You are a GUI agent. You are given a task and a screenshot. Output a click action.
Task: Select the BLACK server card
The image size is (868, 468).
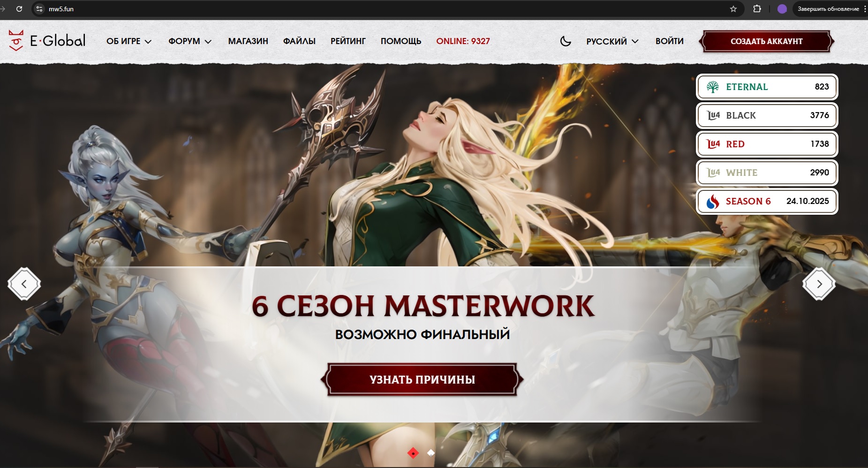[767, 115]
